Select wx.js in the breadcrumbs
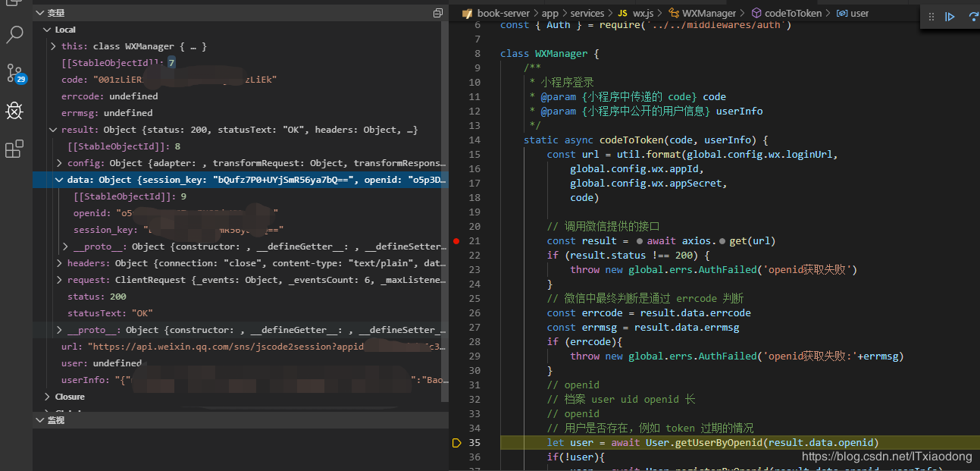Image resolution: width=980 pixels, height=471 pixels. (643, 13)
